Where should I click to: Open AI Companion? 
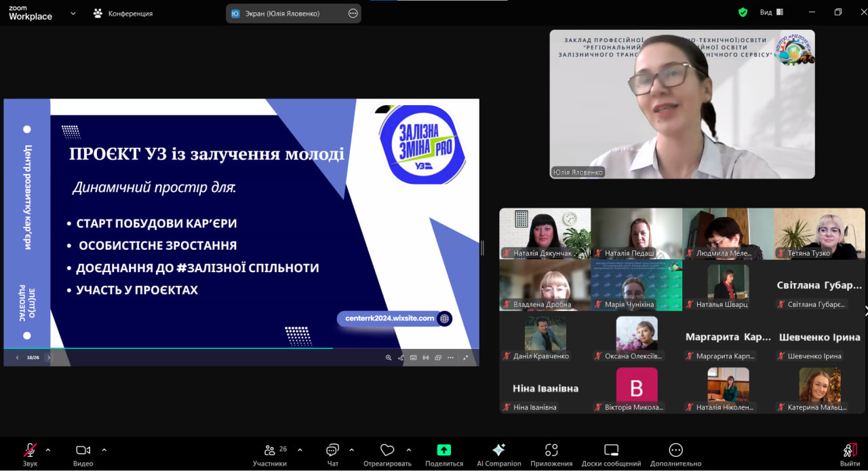point(498,454)
